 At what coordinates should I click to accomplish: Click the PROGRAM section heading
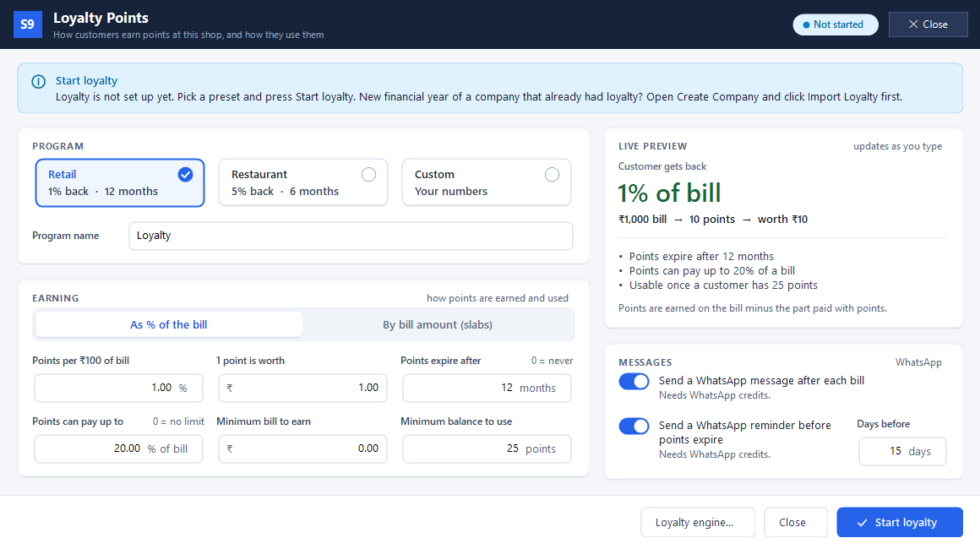[x=58, y=146]
